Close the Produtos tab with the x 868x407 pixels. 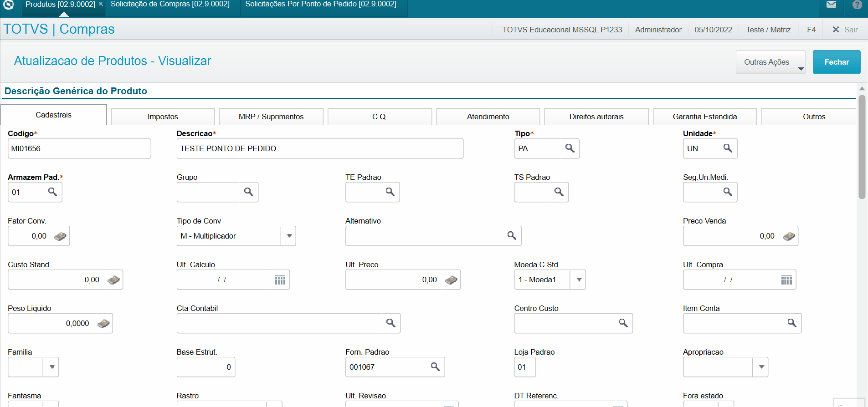tap(101, 4)
